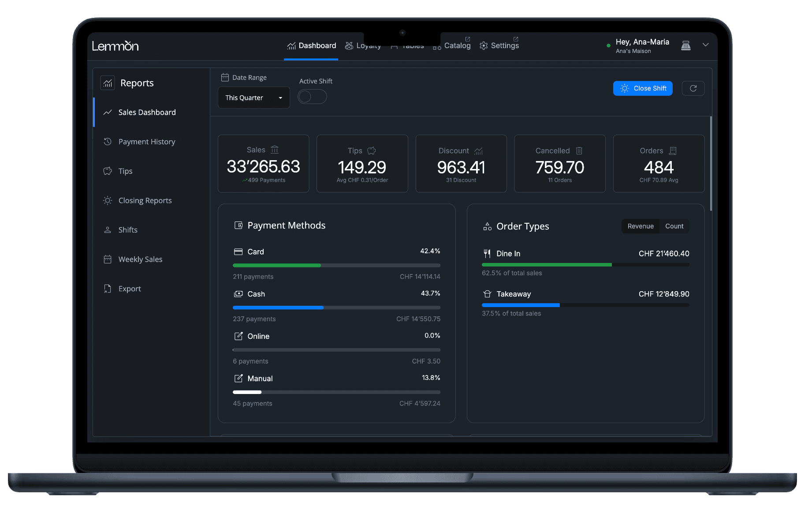
Task: Click the CHF 14'114.14 card amount
Action: coord(420,277)
